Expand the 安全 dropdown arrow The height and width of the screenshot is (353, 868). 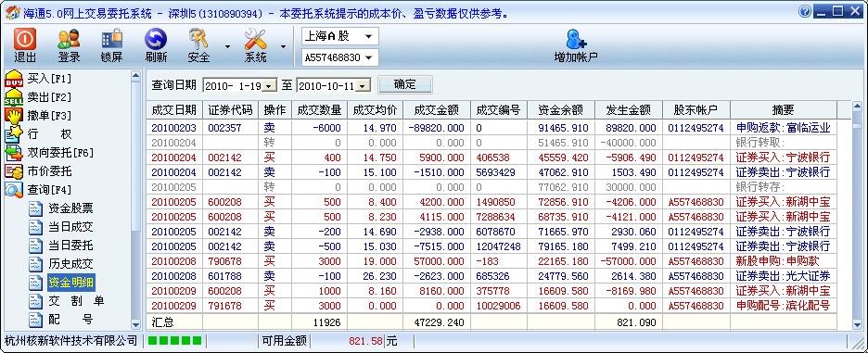tap(227, 46)
